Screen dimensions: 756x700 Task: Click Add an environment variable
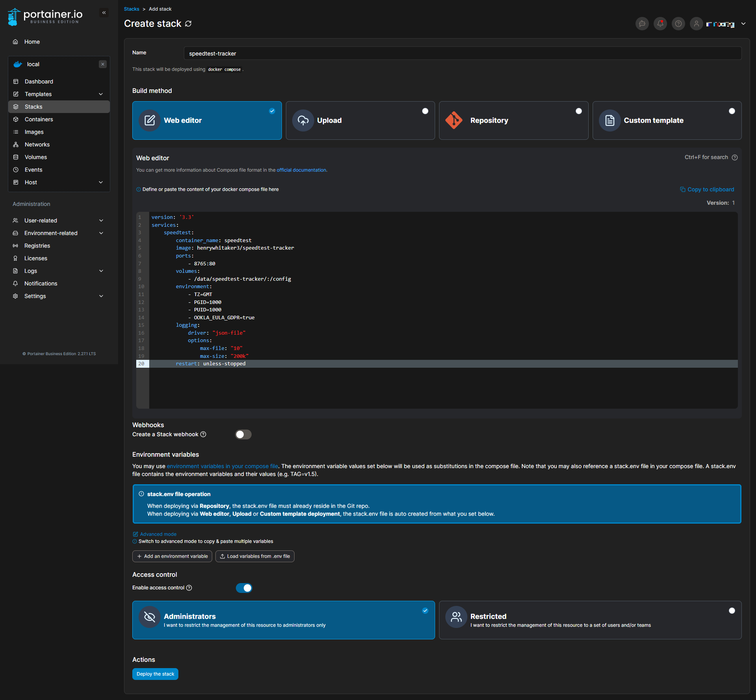[172, 556]
